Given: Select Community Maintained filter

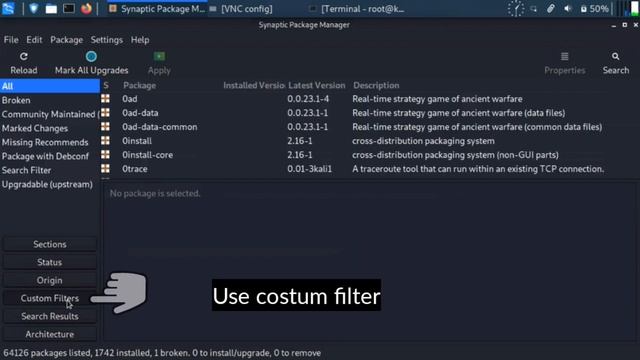Looking at the screenshot, I should (x=50, y=114).
